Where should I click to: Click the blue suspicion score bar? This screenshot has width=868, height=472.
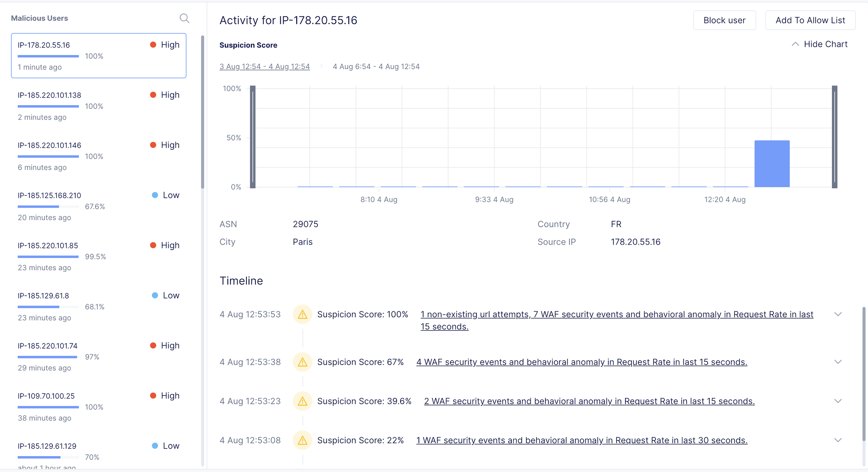[772, 164]
